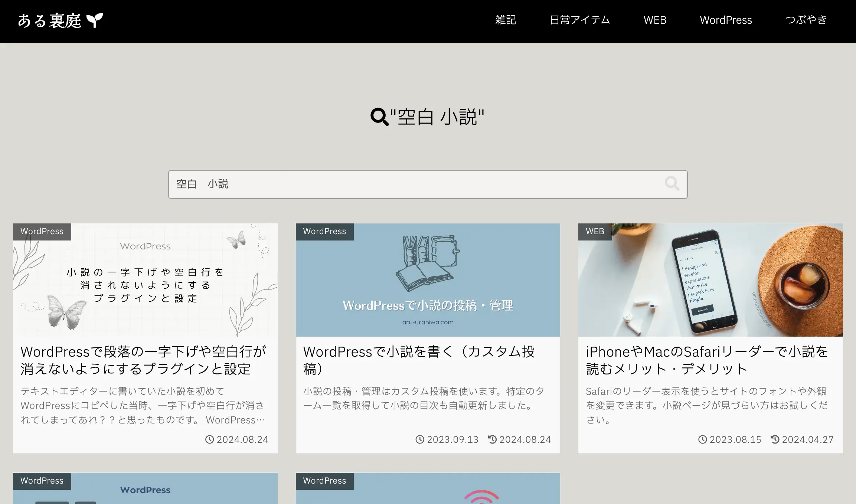Click the clock icon beside 2024.08.24 on first card
Screen dimensions: 856x504
(210, 439)
